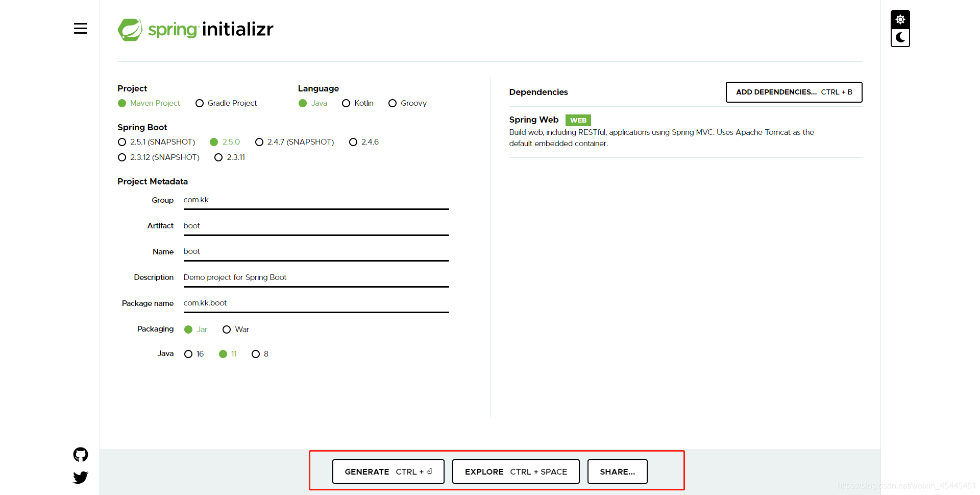The image size is (980, 495).
Task: Click the Package name input field
Action: point(316,303)
